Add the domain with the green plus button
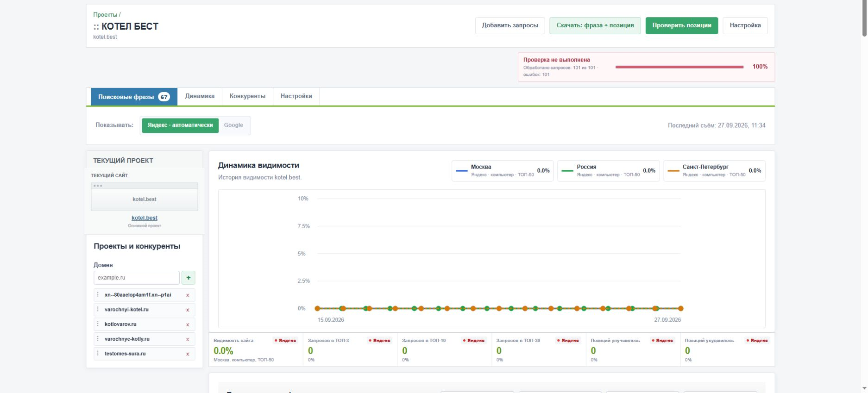Viewport: 868px width, 393px height. point(189,278)
